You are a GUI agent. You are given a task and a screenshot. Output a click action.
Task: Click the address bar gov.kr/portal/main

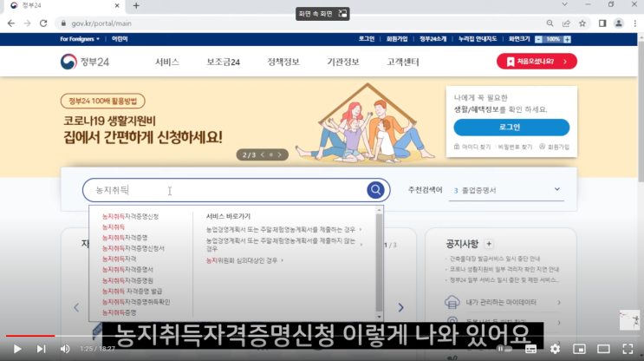pyautogui.click(x=101, y=23)
